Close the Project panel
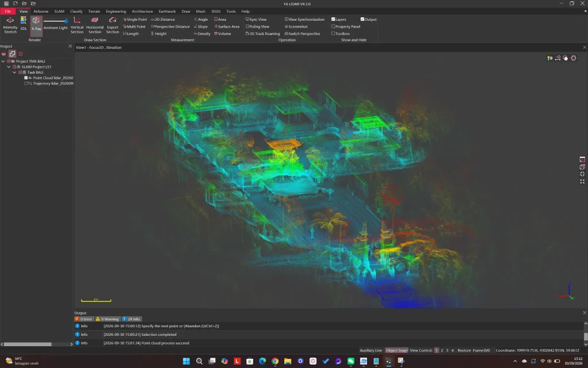The height and width of the screenshot is (368, 588). 70,46
